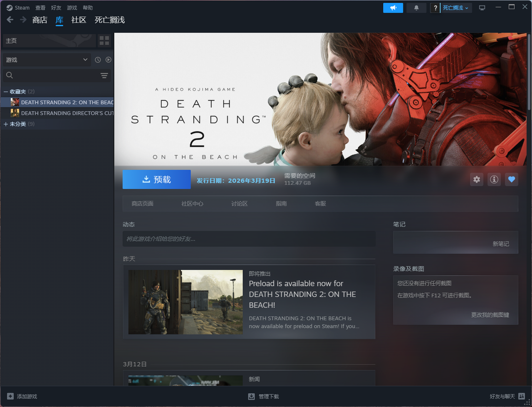Open the 查看 menu

point(40,8)
